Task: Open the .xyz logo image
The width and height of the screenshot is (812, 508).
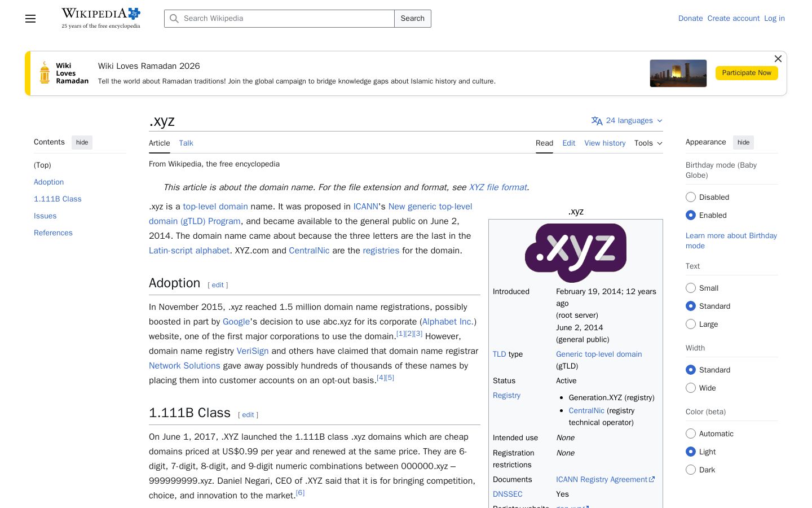Action: [x=576, y=253]
